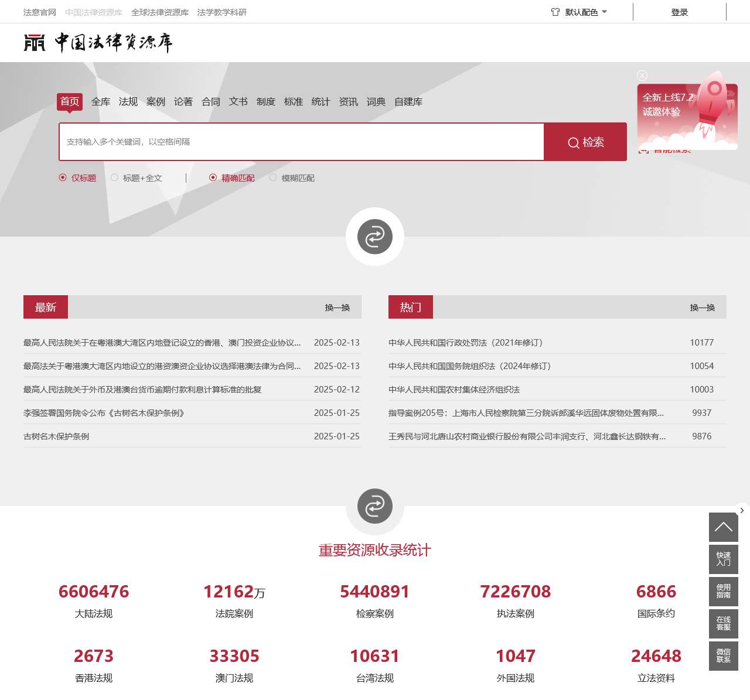Click the 2673 香港法规 statistic
This screenshot has height=700, width=750.
click(94, 666)
